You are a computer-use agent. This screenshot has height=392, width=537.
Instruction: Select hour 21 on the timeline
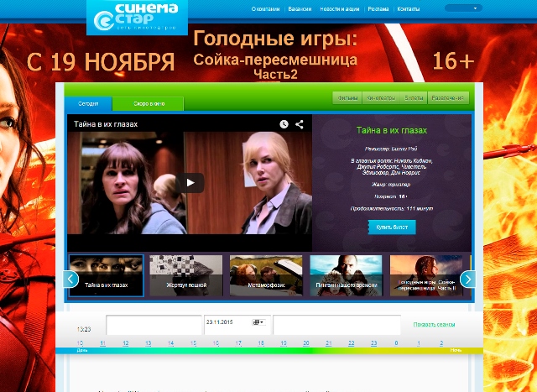pos(329,343)
